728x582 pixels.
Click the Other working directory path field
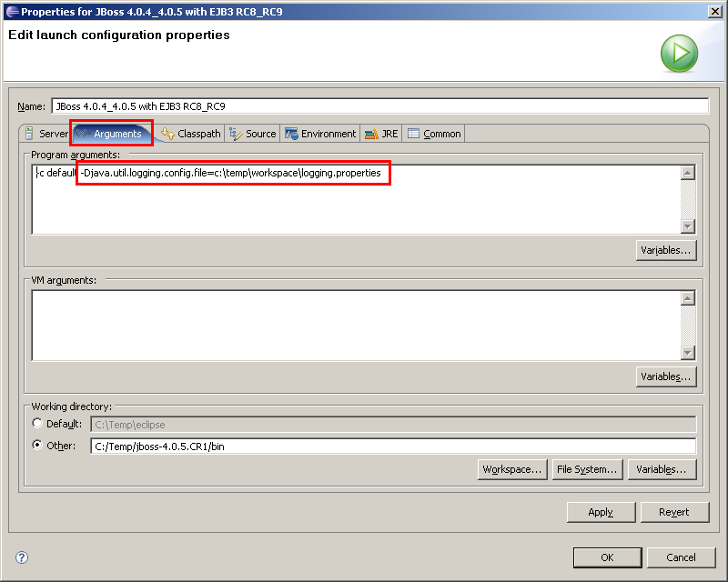[x=393, y=446]
